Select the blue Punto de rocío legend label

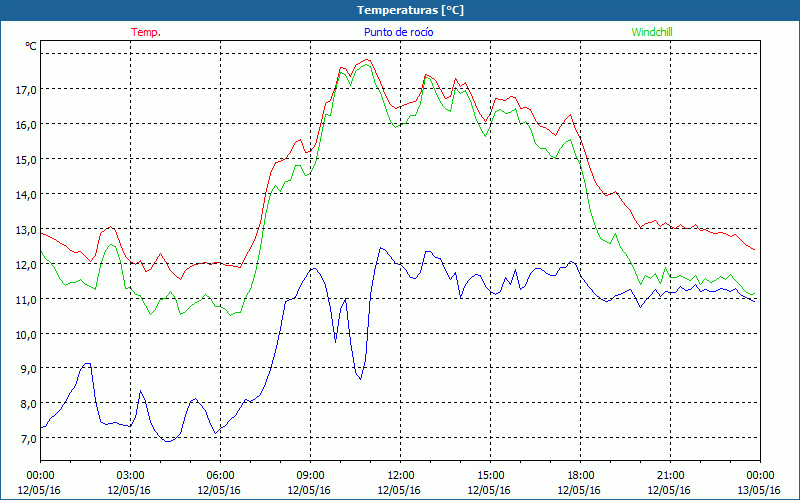coord(398,32)
